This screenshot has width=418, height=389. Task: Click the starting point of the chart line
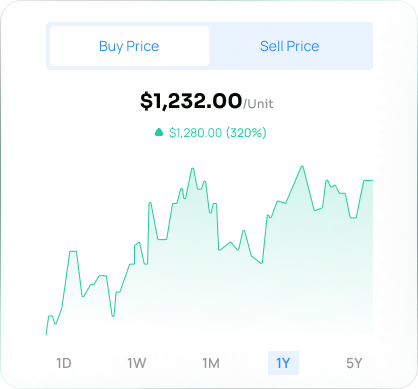46,334
